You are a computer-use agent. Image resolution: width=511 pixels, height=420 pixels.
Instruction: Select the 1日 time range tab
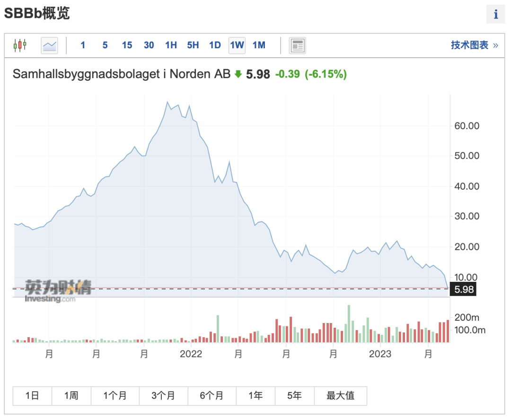(32, 396)
